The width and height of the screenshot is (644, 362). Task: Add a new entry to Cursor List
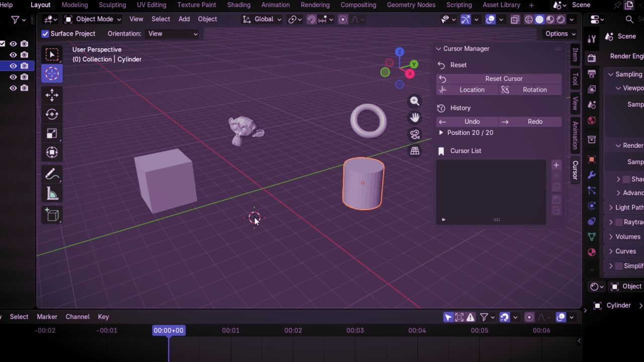556,165
